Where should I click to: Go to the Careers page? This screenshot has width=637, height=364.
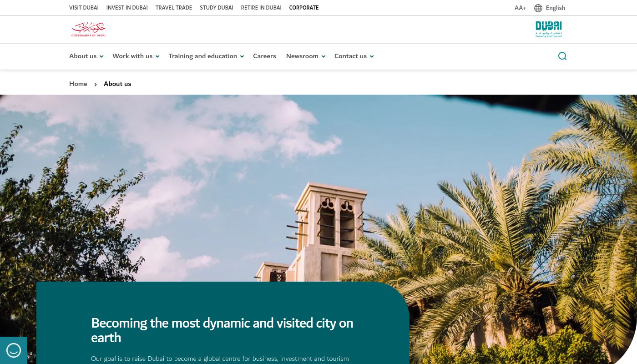point(264,56)
